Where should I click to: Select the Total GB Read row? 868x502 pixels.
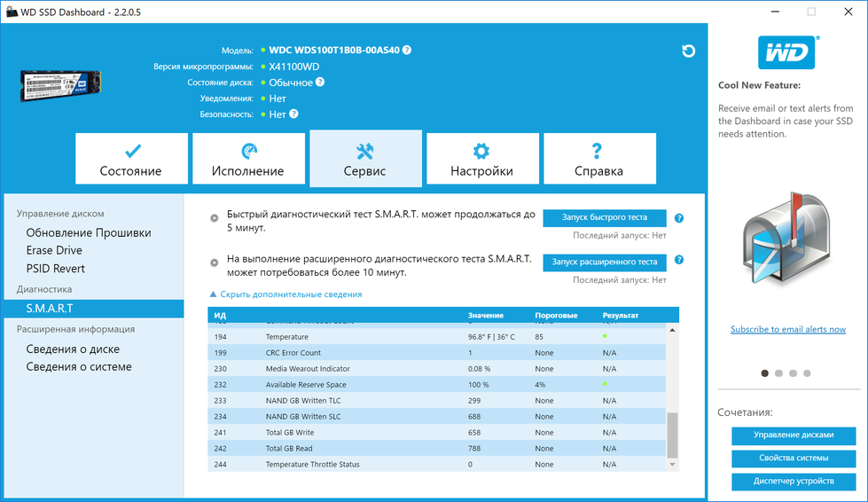(x=437, y=449)
